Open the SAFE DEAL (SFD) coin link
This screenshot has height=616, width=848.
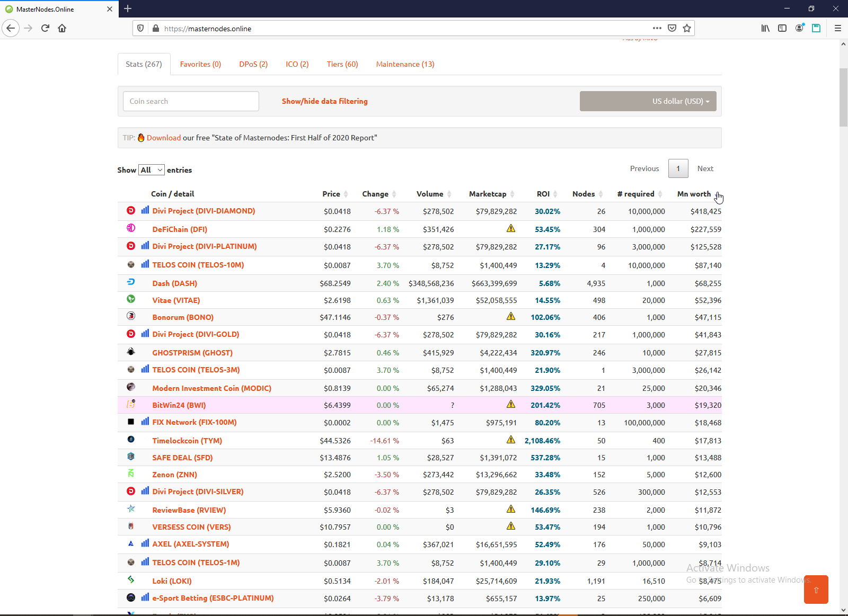(x=182, y=458)
